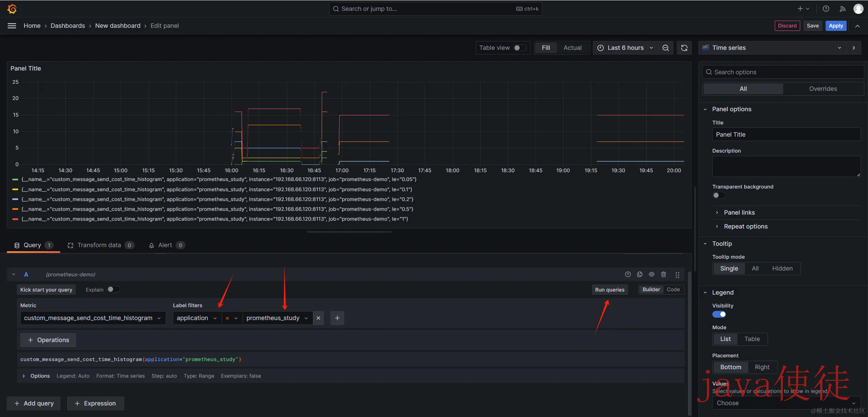Click the search magnifier in top bar

336,9
